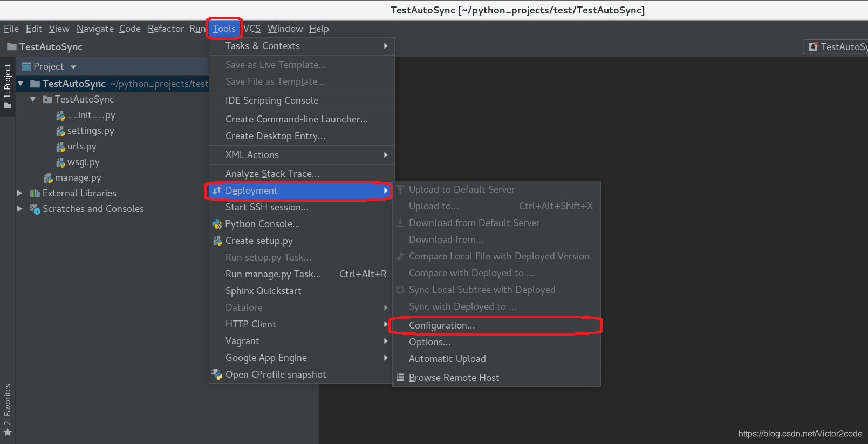Select the Deployment menu item
The width and height of the screenshot is (868, 444).
302,190
